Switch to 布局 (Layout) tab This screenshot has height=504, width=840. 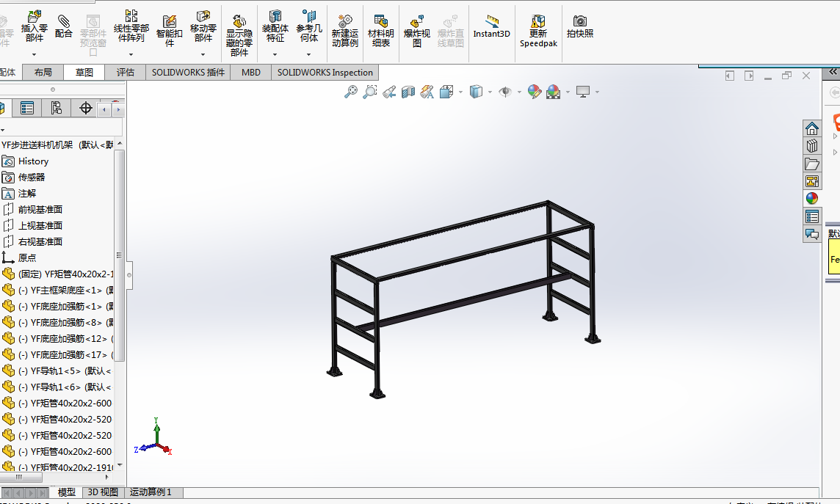click(43, 72)
